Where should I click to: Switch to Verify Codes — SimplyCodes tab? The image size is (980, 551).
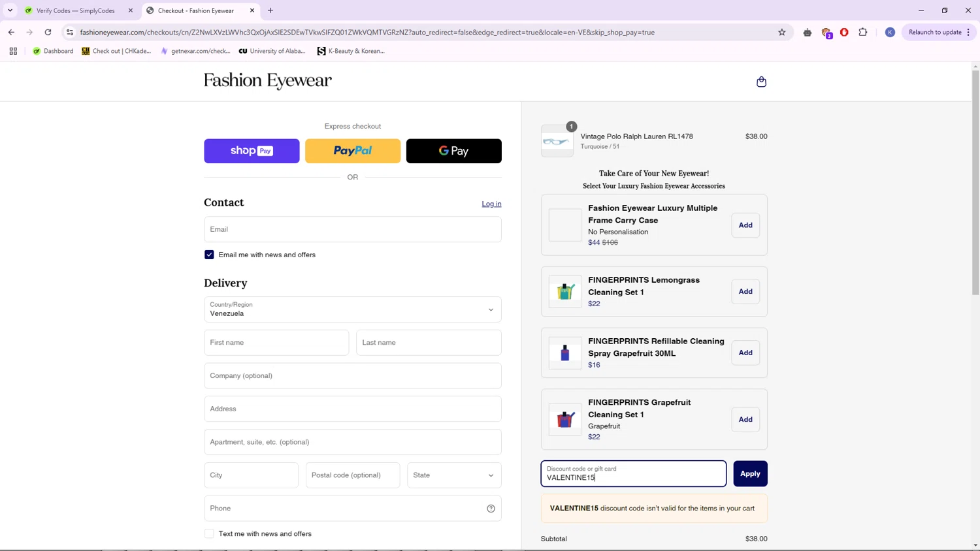(x=75, y=10)
